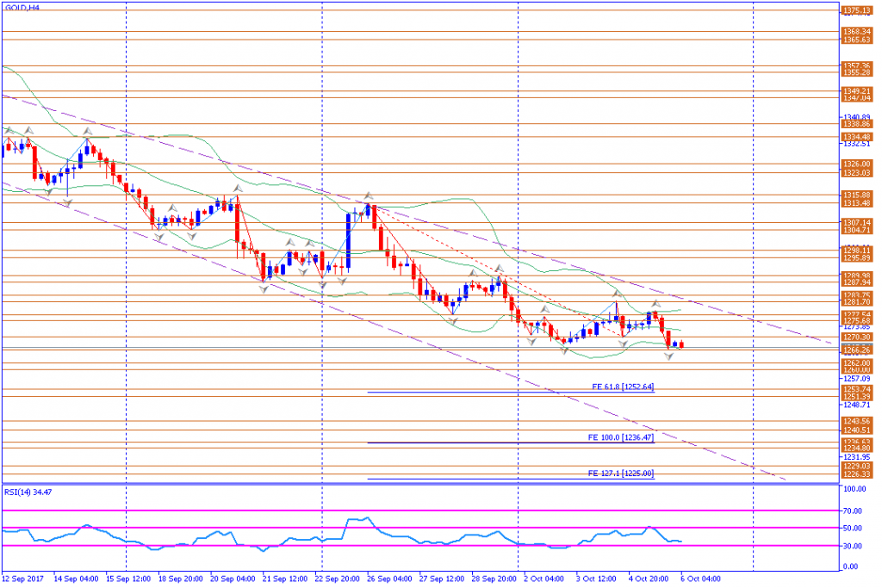This screenshot has width=882, height=588.
Task: Click the 4 Oct 20:00 time label
Action: (x=649, y=579)
